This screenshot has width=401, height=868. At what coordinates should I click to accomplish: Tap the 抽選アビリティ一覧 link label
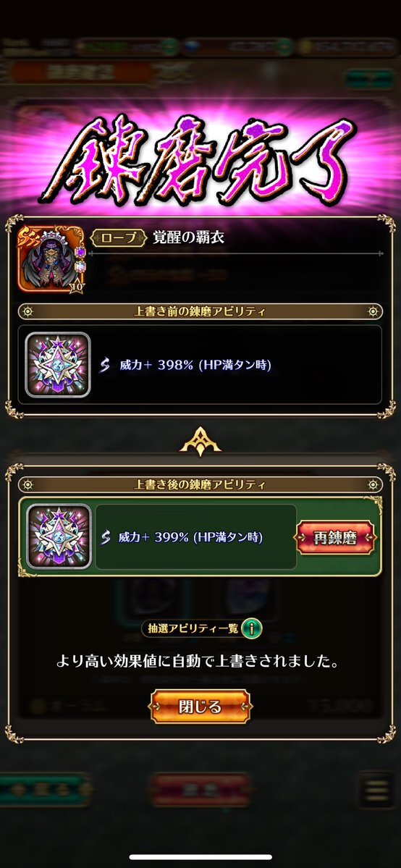(190, 628)
